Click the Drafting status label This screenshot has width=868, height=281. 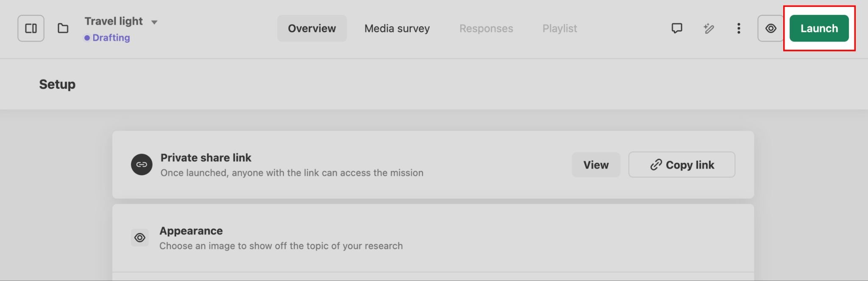pyautogui.click(x=111, y=38)
